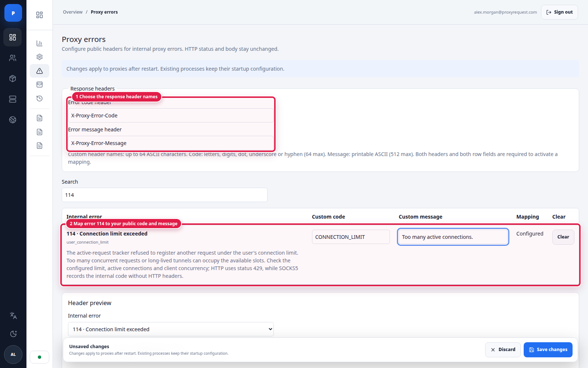The height and width of the screenshot is (368, 588).
Task: Open the package cube icon in sidebar
Action: tap(13, 78)
